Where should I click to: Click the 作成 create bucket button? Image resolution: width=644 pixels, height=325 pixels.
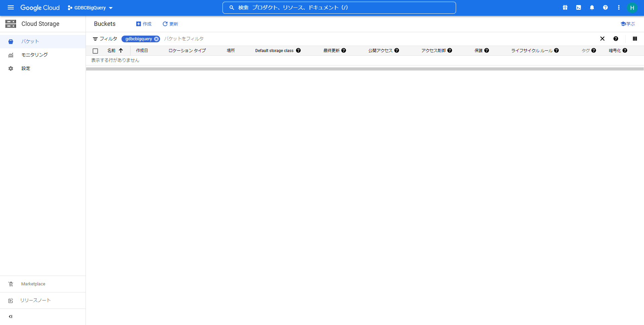click(144, 24)
